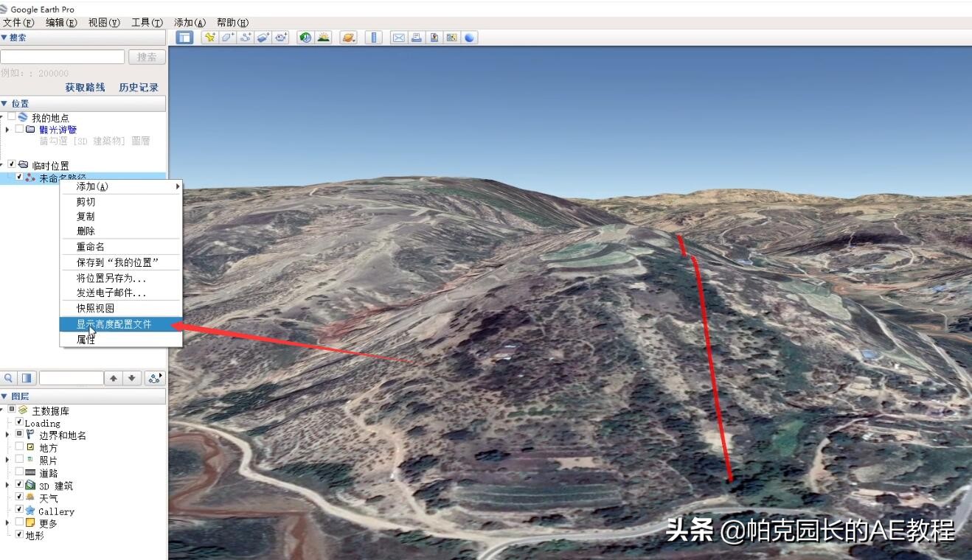Select the planets icon to switch planets
This screenshot has width=972, height=560.
pos(348,37)
